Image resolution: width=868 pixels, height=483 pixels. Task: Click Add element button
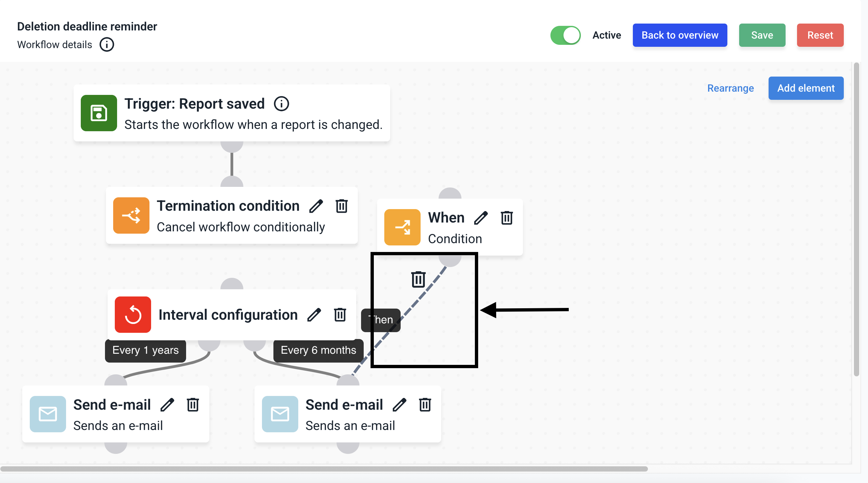(805, 88)
